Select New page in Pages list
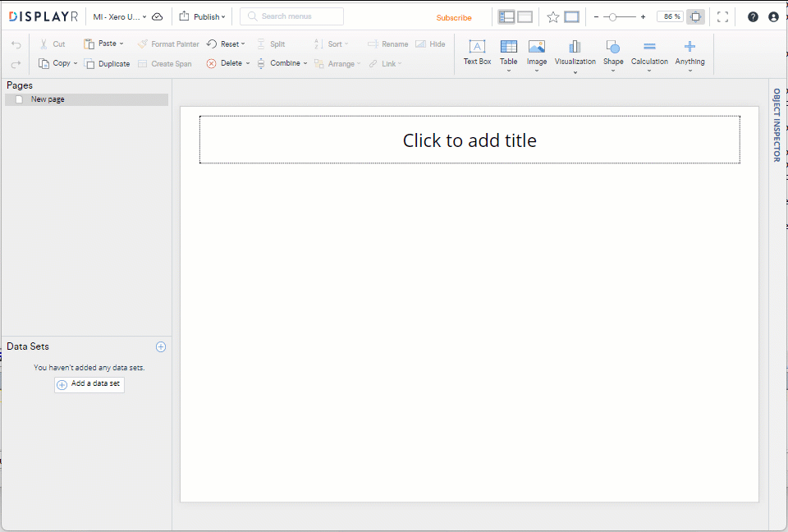This screenshot has width=788, height=532. pyautogui.click(x=86, y=99)
